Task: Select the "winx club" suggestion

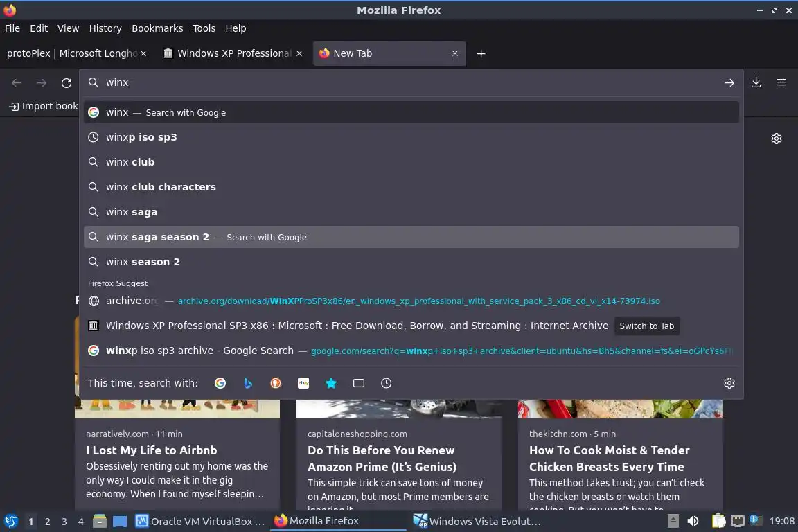Action: [x=411, y=162]
